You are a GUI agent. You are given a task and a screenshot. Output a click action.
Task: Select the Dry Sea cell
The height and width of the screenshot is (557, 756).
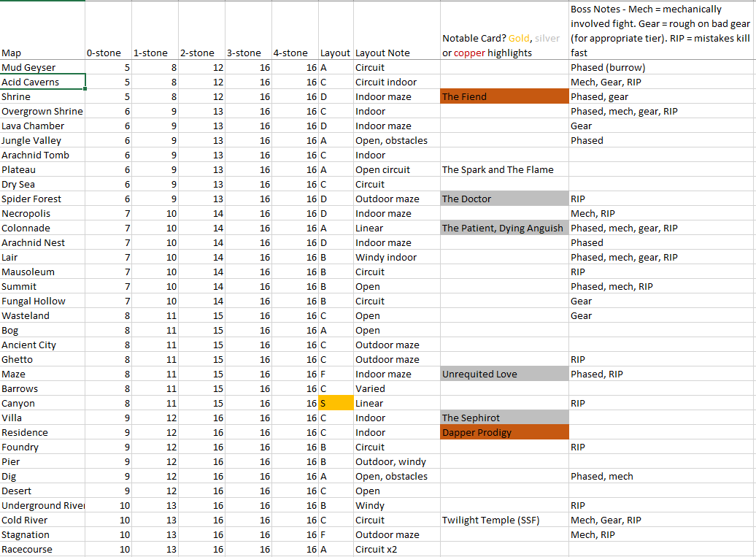click(42, 184)
